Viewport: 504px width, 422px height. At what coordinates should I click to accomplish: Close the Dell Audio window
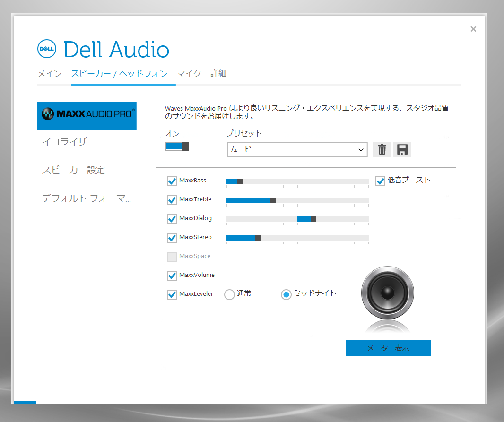473,29
